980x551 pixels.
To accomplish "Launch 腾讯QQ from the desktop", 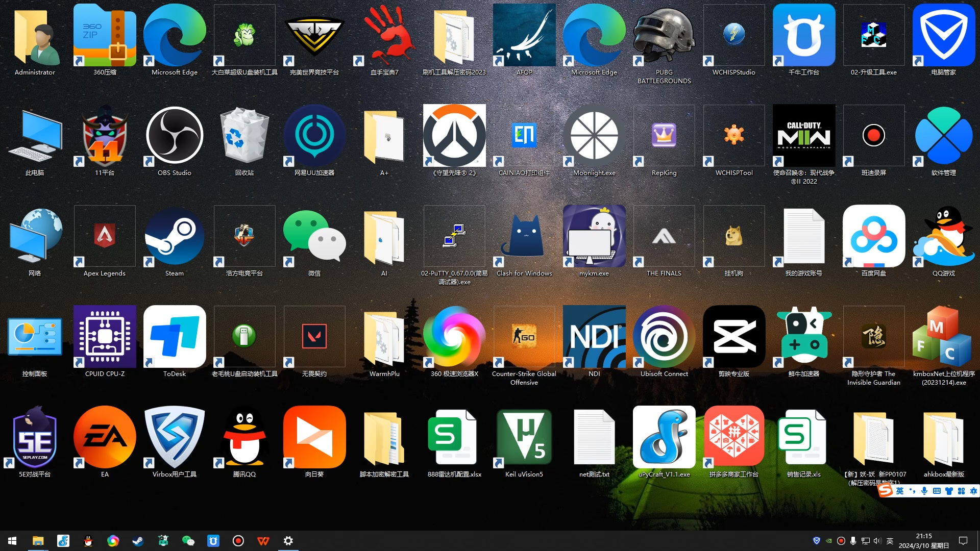I will [x=244, y=442].
